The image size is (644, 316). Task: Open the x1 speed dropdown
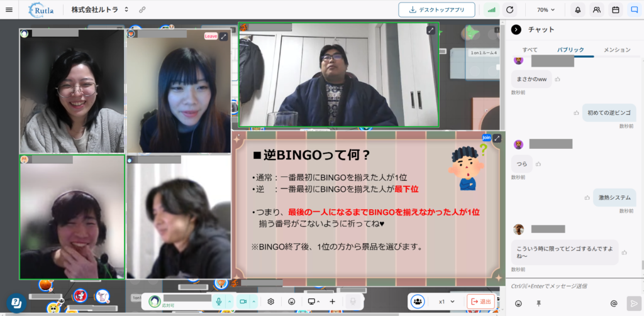(447, 302)
